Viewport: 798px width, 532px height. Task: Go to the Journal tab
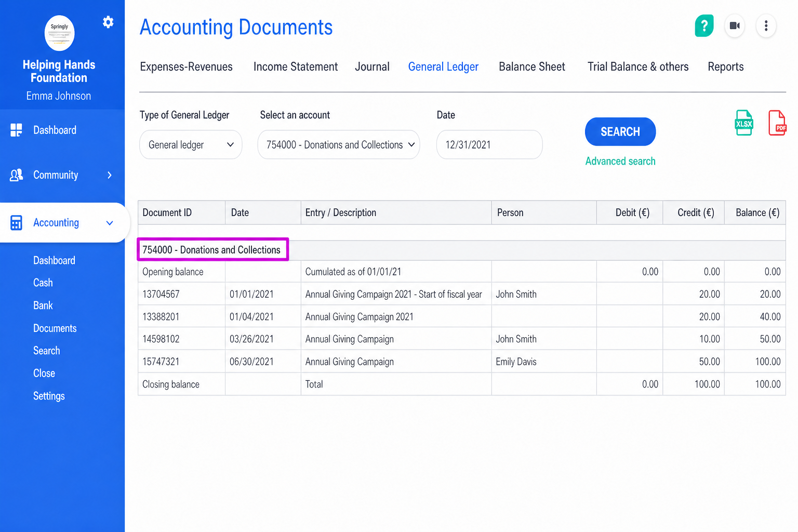(x=372, y=66)
